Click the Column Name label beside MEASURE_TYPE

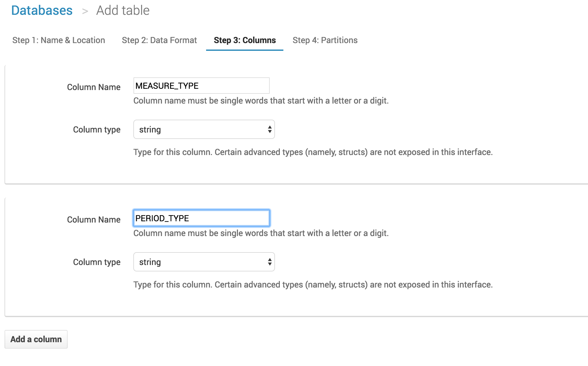[x=93, y=87]
